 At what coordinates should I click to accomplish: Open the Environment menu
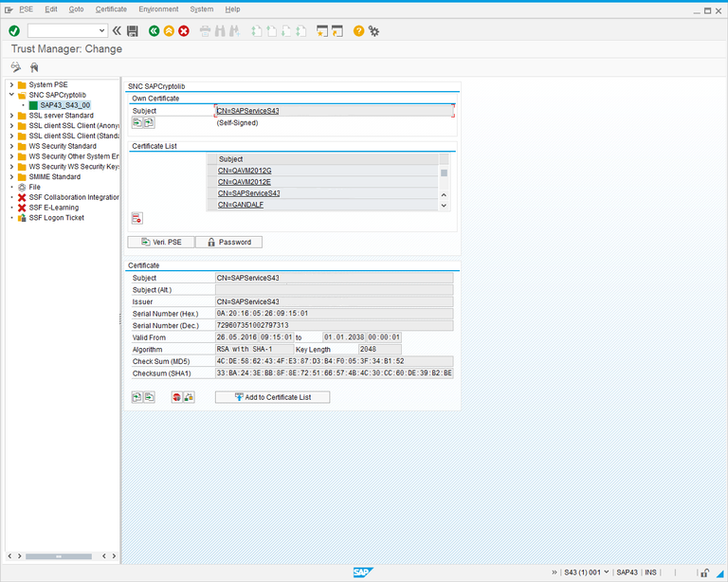point(158,9)
